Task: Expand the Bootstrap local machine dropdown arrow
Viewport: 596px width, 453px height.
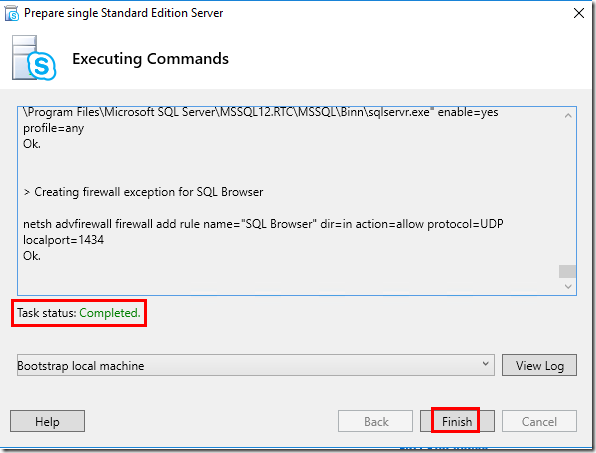Action: (x=485, y=364)
